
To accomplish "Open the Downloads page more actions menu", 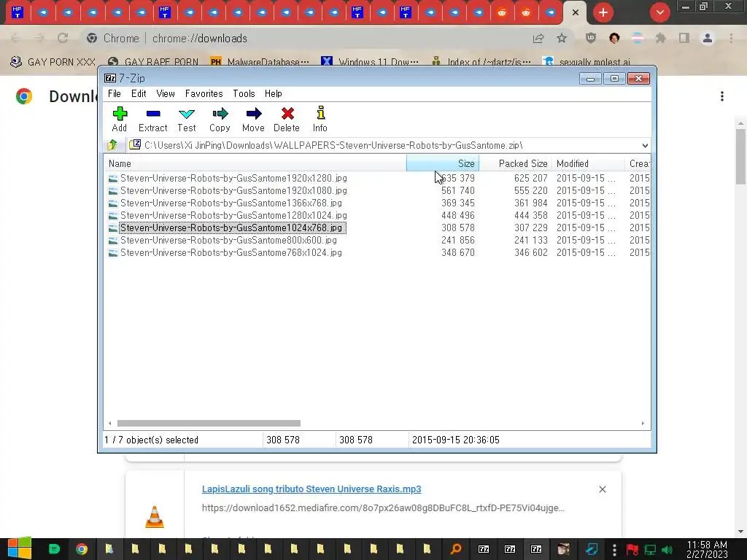I will click(x=722, y=96).
